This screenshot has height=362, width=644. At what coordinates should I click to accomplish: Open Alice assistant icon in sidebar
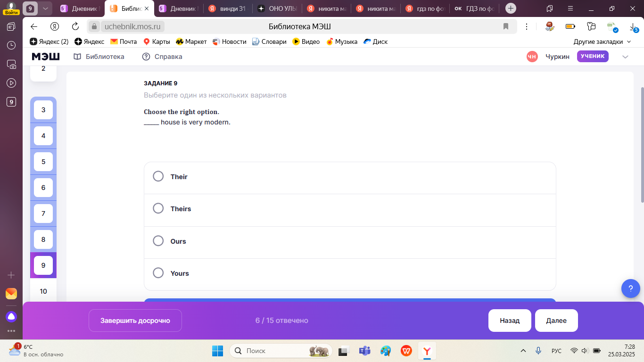11,316
